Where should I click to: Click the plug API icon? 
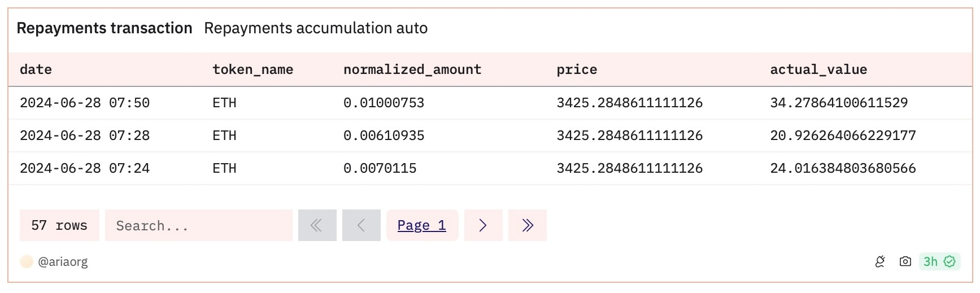pos(879,261)
